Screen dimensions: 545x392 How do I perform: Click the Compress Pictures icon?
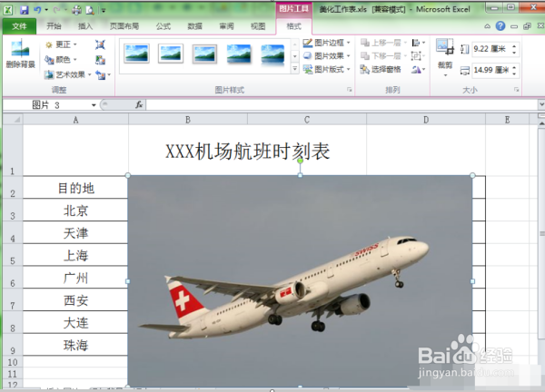(100, 44)
